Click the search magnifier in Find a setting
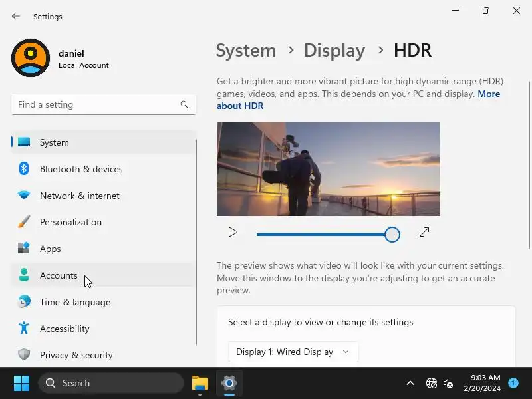The image size is (532, 399). coord(184,104)
